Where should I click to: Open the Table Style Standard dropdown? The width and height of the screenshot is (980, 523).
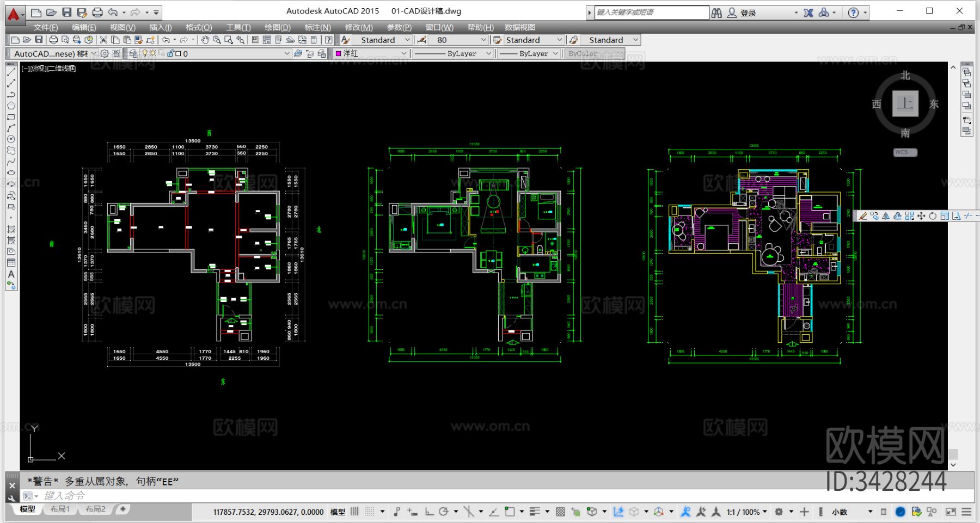tap(534, 40)
